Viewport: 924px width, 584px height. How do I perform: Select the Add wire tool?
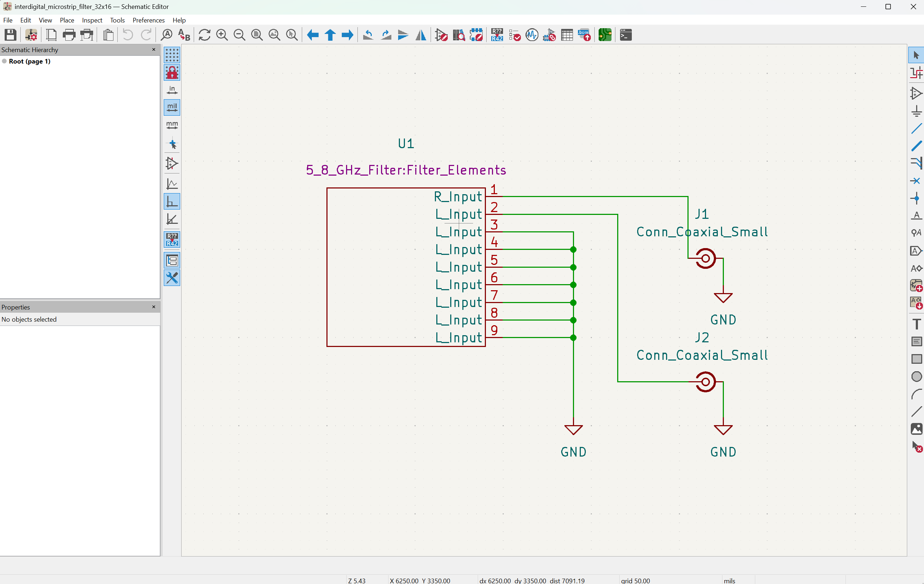click(916, 129)
